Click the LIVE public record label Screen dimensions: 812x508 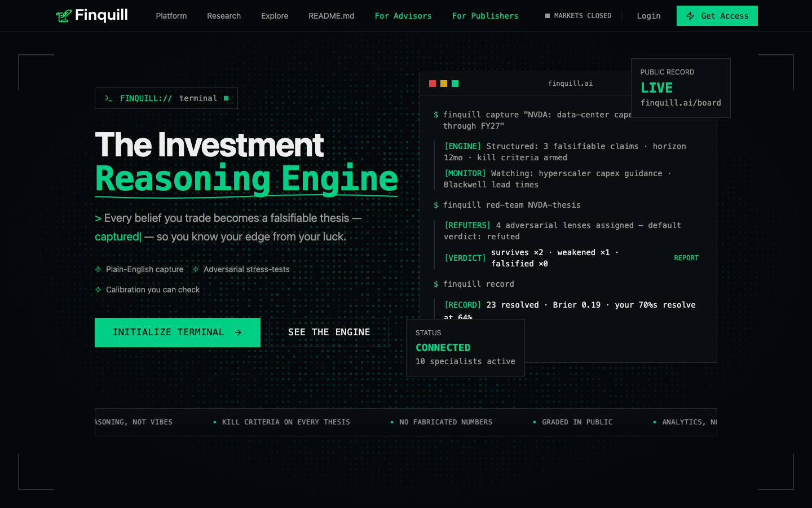click(656, 88)
